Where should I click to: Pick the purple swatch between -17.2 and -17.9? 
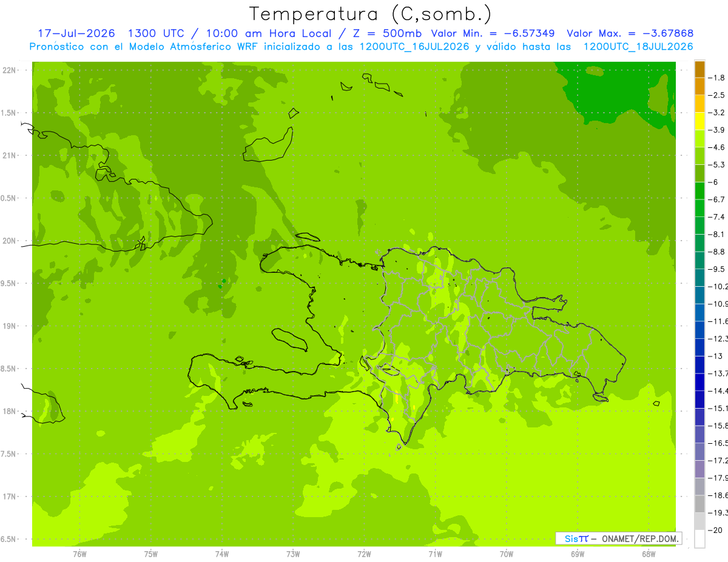(699, 469)
